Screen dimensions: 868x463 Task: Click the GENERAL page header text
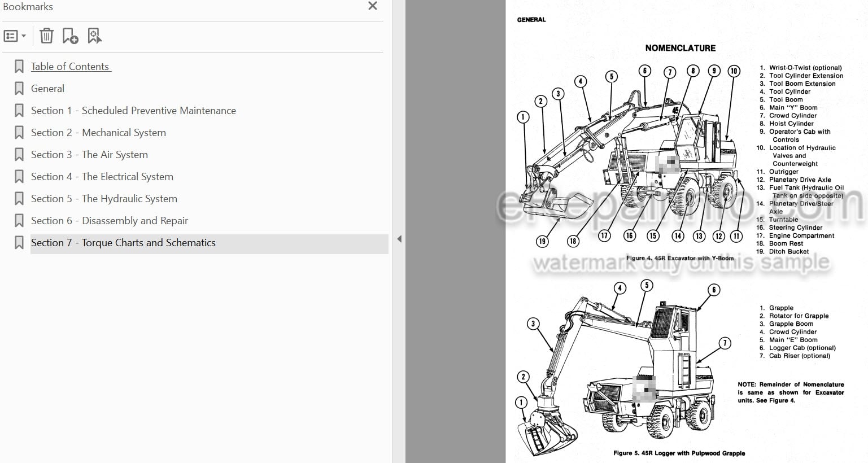[x=531, y=20]
